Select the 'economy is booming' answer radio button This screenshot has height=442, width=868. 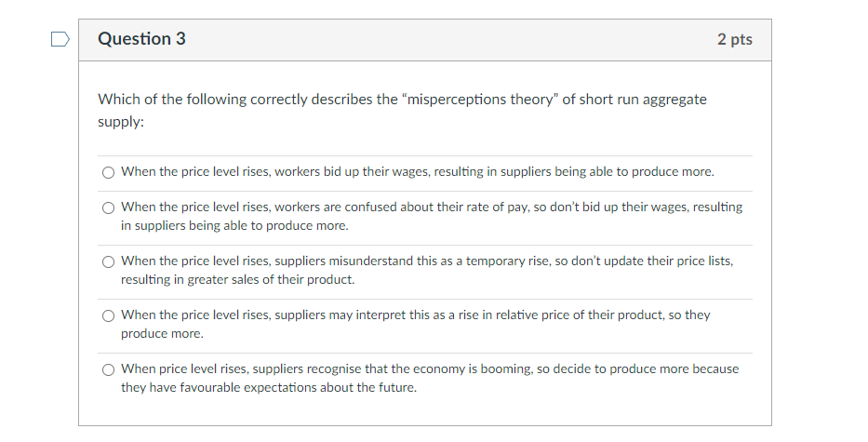[109, 369]
